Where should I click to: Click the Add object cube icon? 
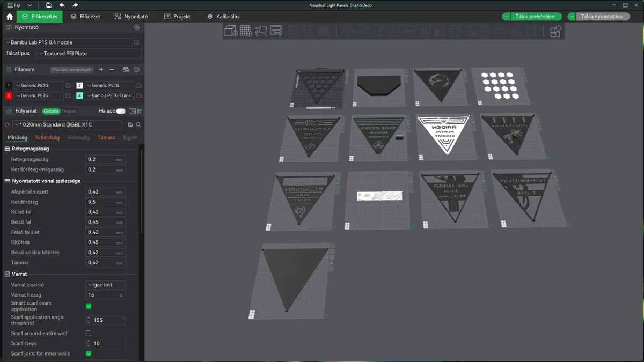[231, 31]
